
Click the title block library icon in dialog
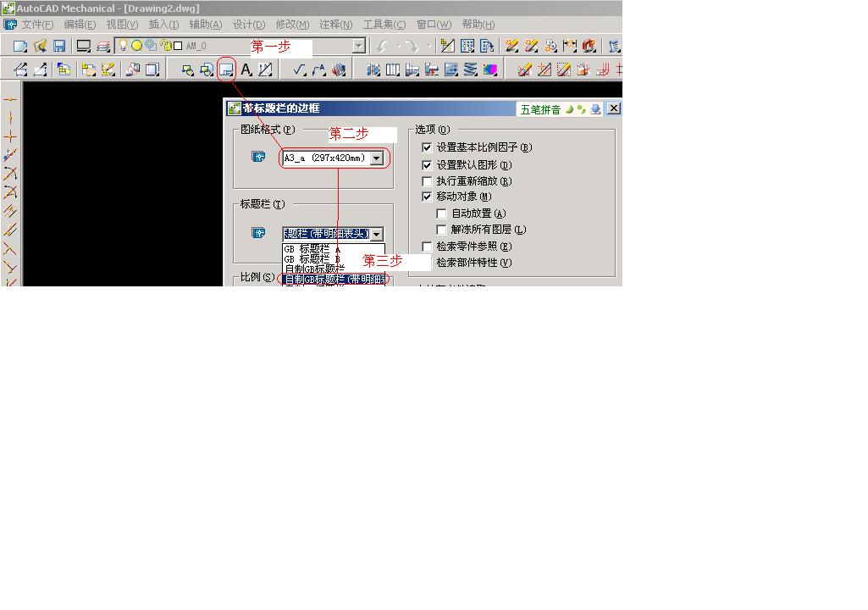pyautogui.click(x=258, y=233)
